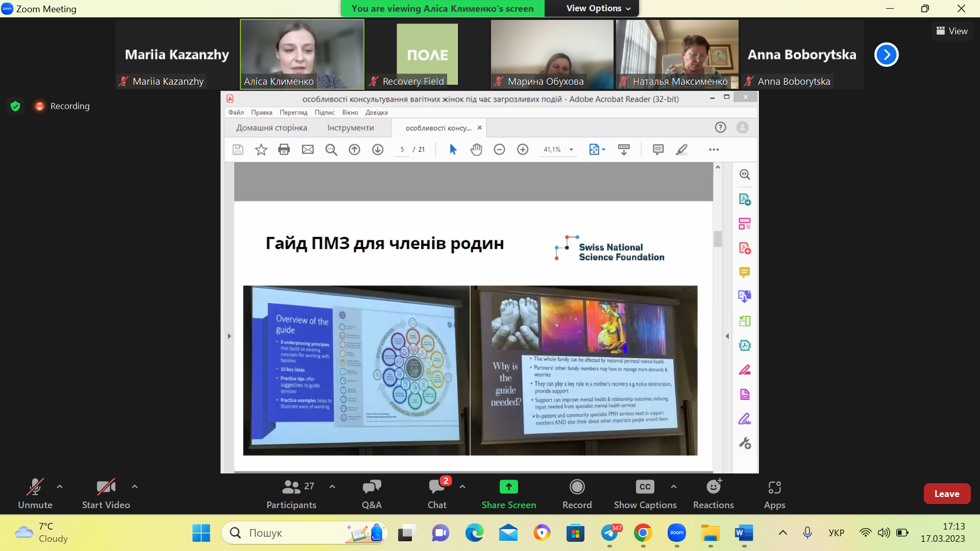Leave the meeting
This screenshot has width=980, height=551.
946,493
